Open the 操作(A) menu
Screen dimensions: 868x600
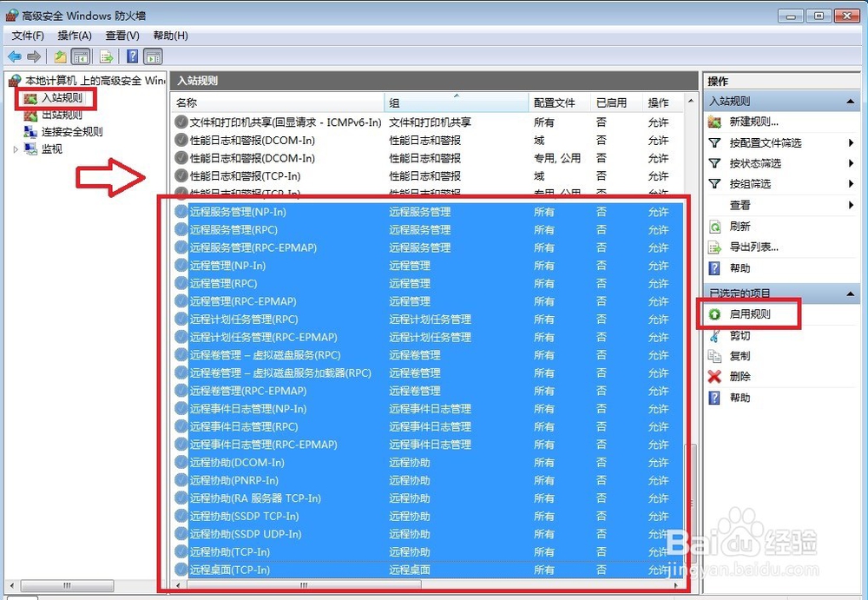75,36
